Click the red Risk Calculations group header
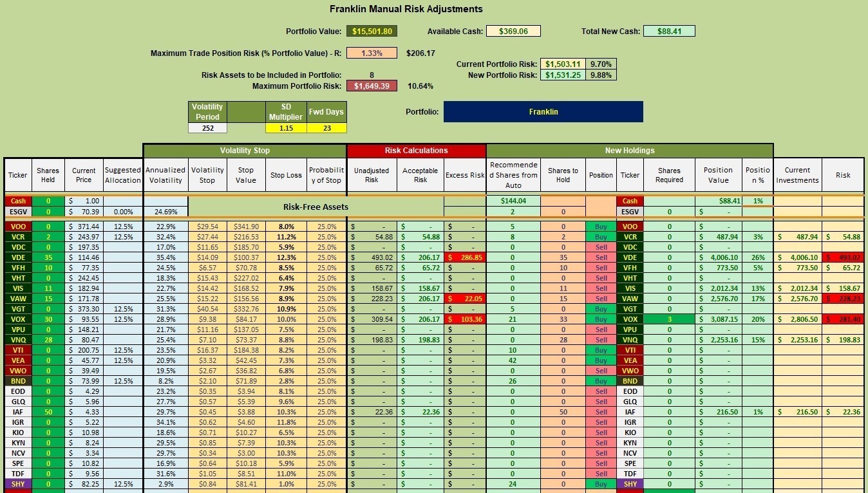 417,151
